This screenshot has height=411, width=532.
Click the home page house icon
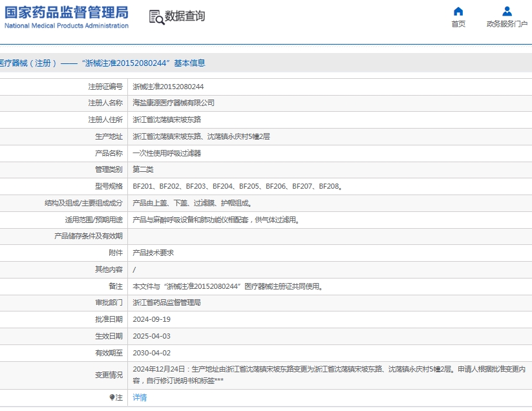point(458,11)
